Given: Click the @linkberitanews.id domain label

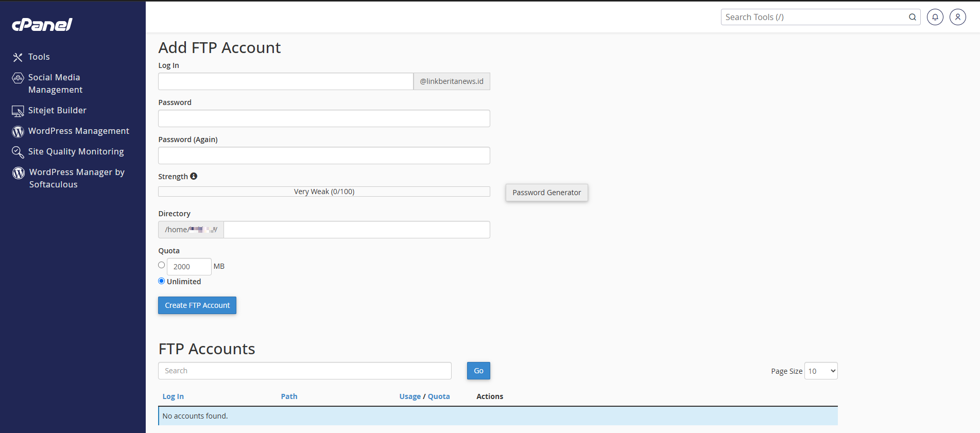Looking at the screenshot, I should click(452, 81).
